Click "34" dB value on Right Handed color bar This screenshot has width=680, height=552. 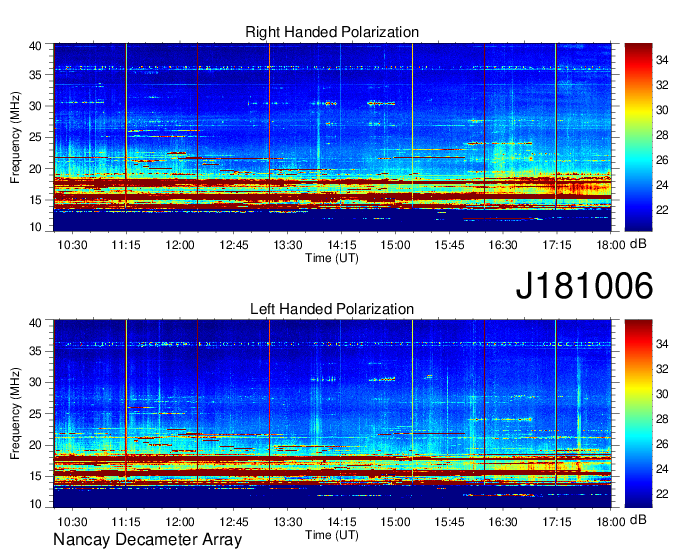(x=662, y=60)
